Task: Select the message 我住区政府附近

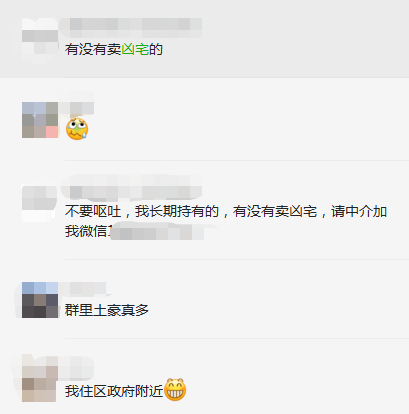Action: [x=125, y=390]
